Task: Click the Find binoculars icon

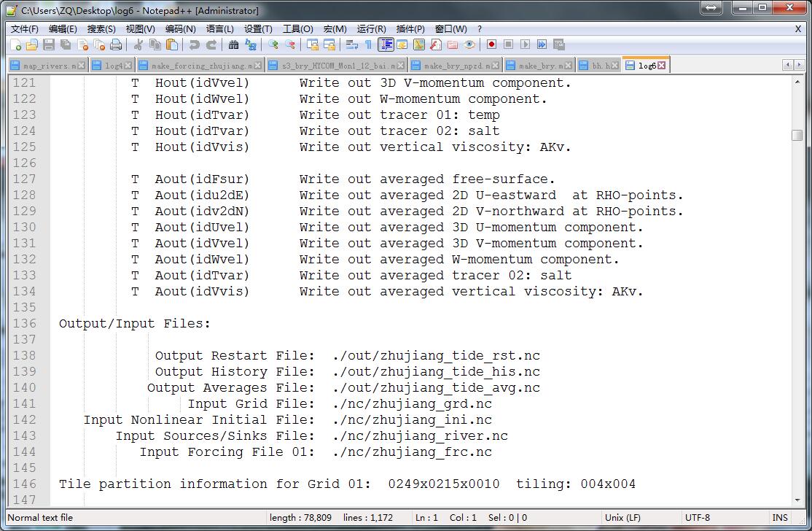Action: 233,44
